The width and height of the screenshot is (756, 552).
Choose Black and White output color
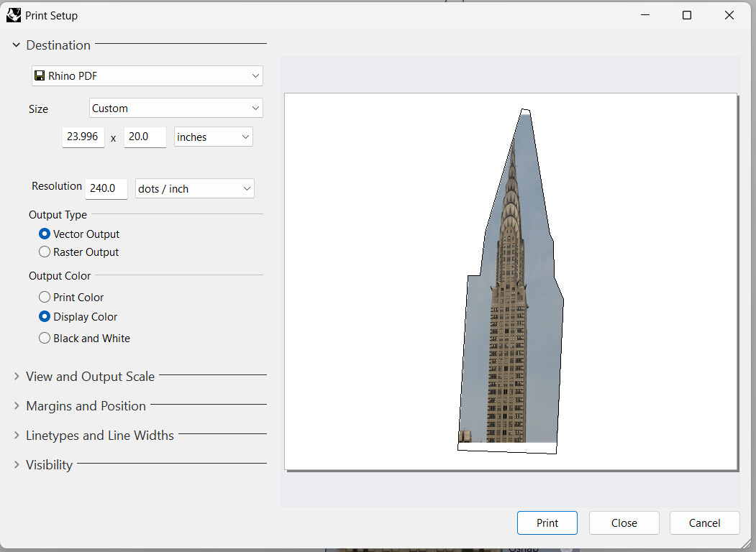(44, 338)
